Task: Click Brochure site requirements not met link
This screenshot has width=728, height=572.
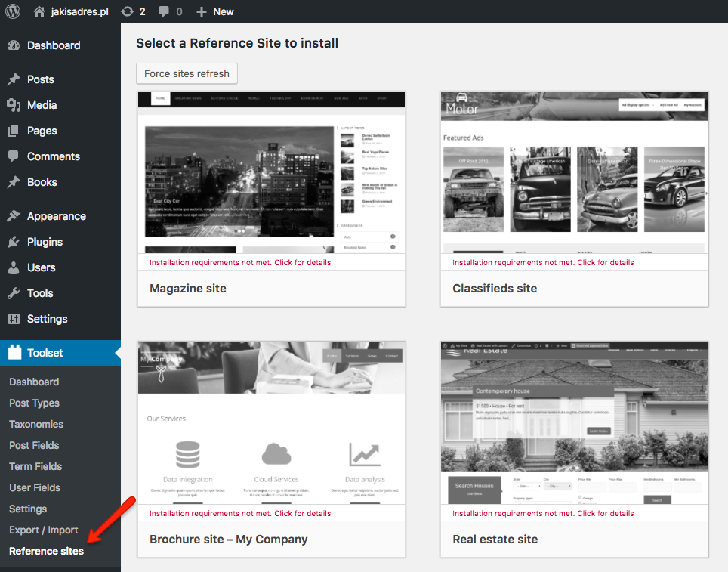Action: click(240, 514)
